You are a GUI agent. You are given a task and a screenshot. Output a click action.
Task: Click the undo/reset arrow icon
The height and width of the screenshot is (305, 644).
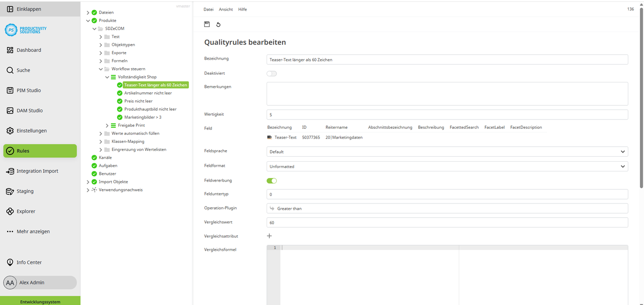[x=218, y=25]
